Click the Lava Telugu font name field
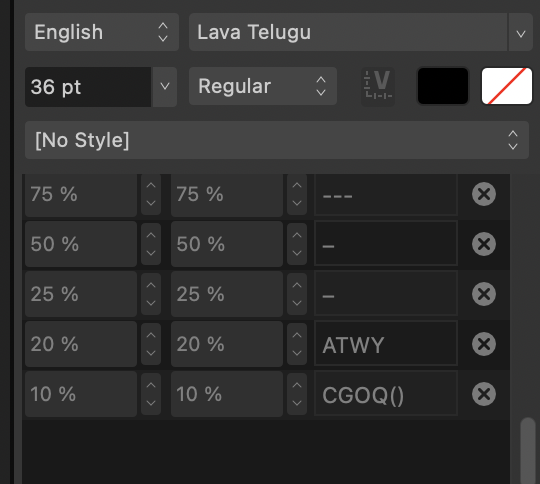Viewport: 540px width, 484px height. tap(348, 32)
